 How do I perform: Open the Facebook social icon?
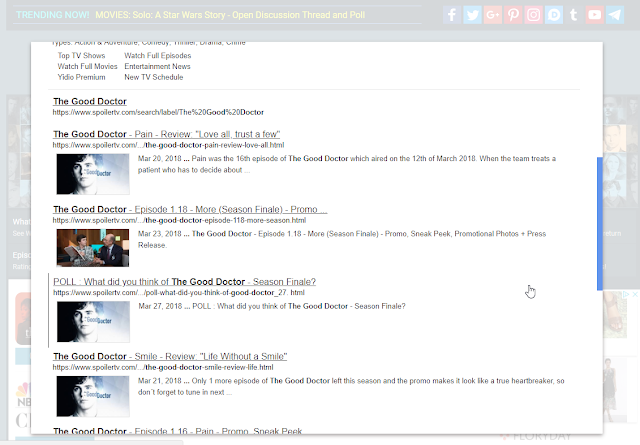452,15
